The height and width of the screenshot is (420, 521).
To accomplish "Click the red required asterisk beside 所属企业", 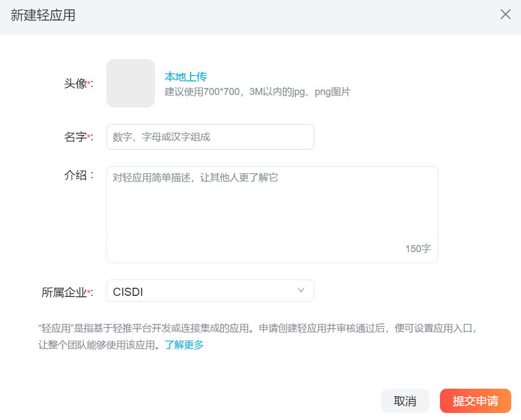I will [x=89, y=292].
